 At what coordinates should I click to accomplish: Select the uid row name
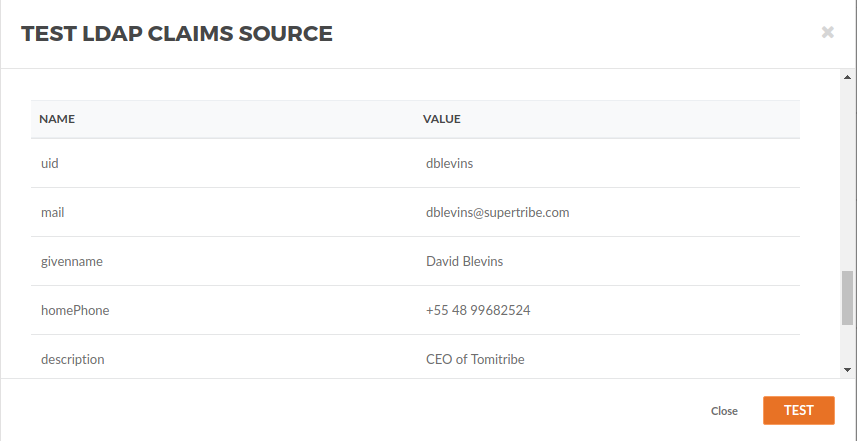tap(50, 163)
